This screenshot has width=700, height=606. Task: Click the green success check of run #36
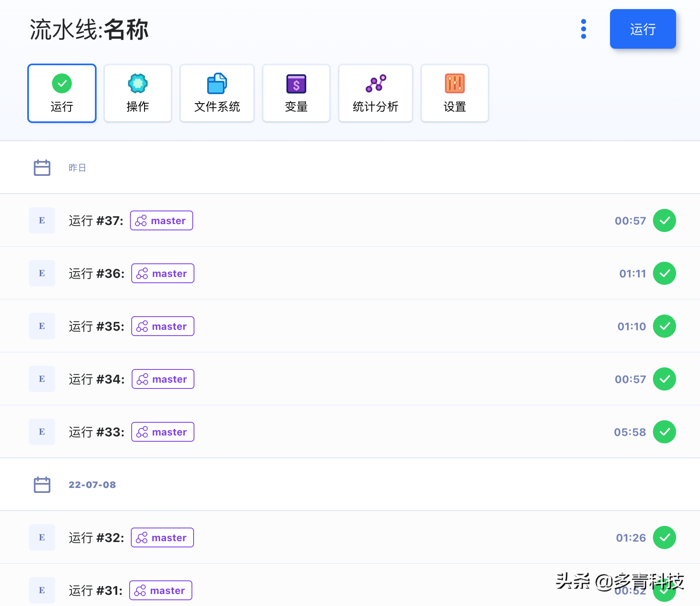(665, 273)
